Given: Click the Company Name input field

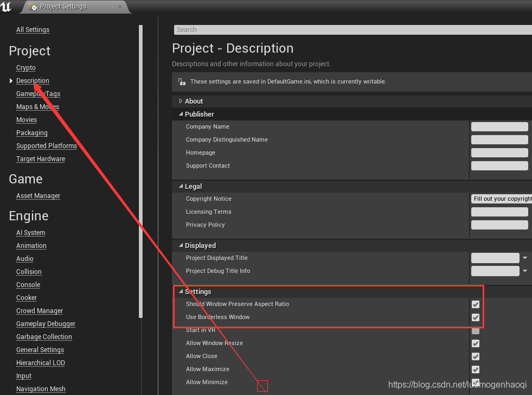Looking at the screenshot, I should 499,126.
